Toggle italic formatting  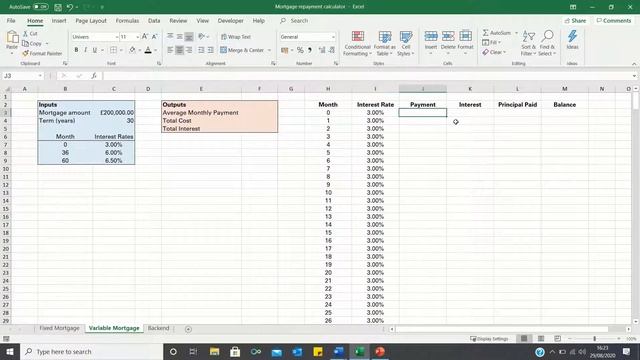85,50
